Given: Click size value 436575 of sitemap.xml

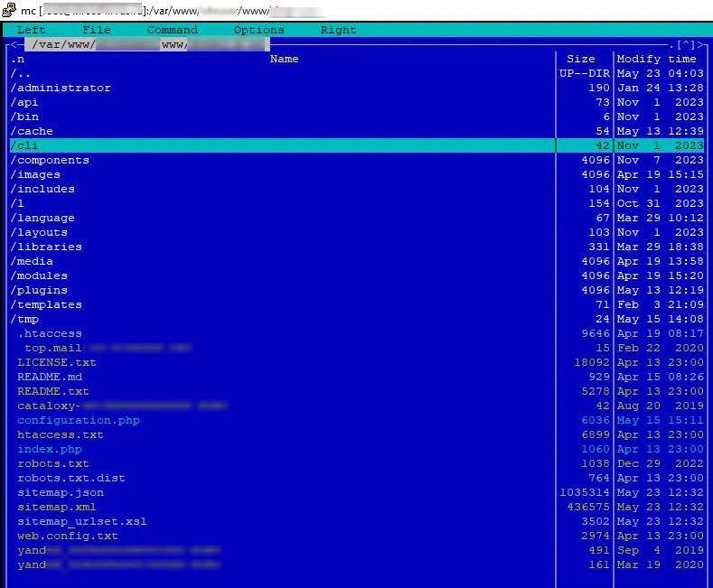Looking at the screenshot, I should click(x=588, y=507).
